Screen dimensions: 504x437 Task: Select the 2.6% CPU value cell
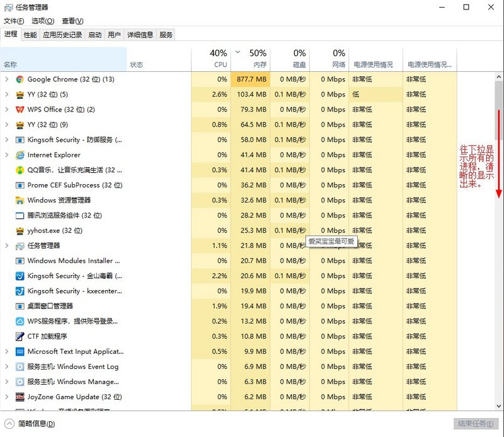(211, 95)
